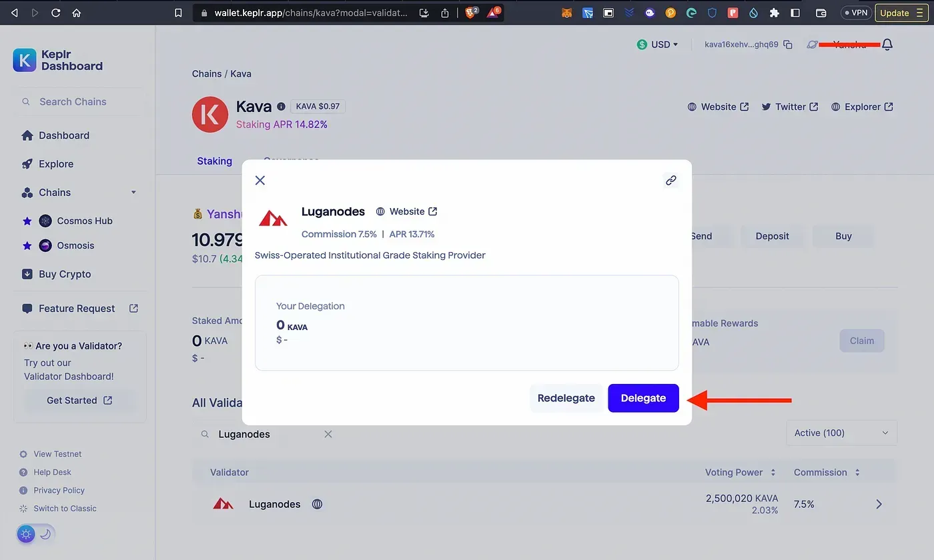Copy the kava wallet address
Screen dimensions: 934x560
click(788, 45)
